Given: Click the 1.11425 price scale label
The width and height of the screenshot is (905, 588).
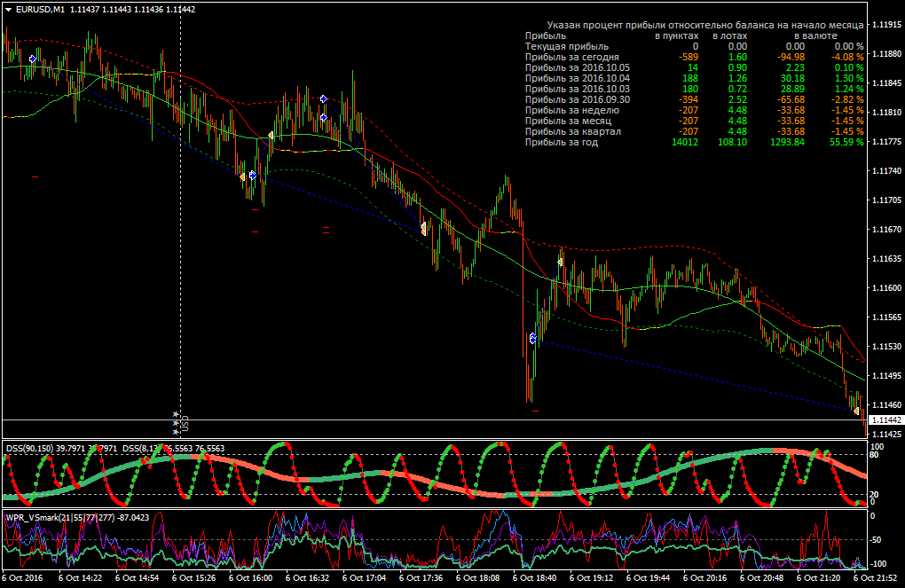Looking at the screenshot, I should click(886, 434).
